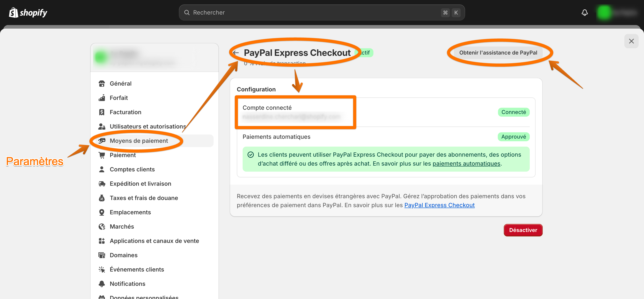This screenshot has width=644, height=299.
Task: Click the Utilisateurs et autorisations icon
Action: tap(102, 126)
